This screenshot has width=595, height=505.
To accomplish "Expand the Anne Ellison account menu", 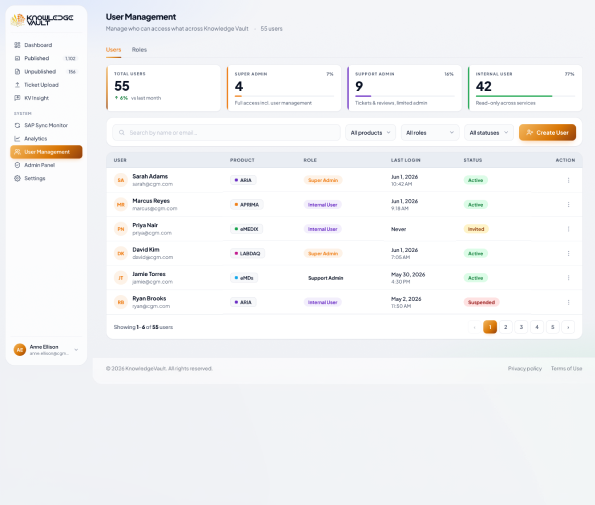I will 76,350.
